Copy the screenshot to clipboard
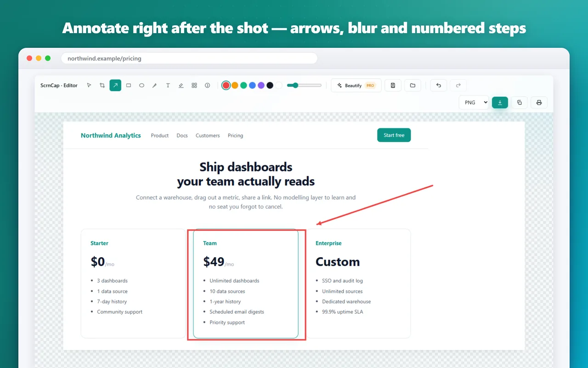The image size is (588, 368). [x=520, y=102]
